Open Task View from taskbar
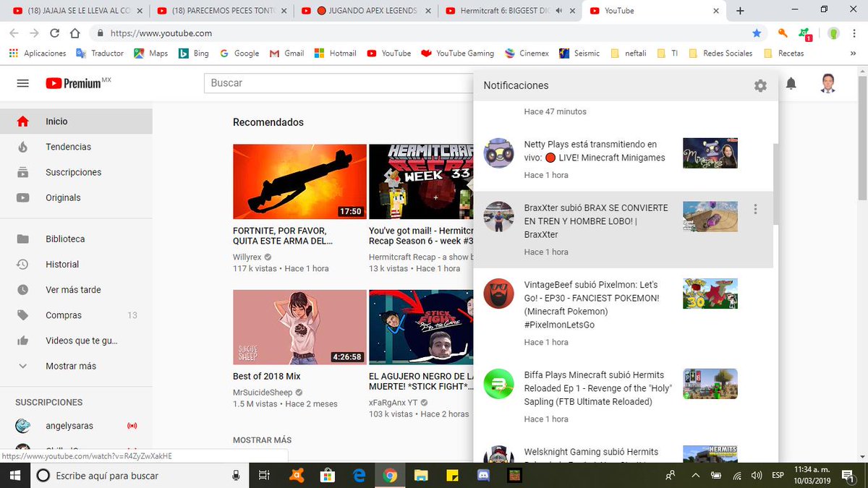The image size is (868, 488). coord(264,475)
